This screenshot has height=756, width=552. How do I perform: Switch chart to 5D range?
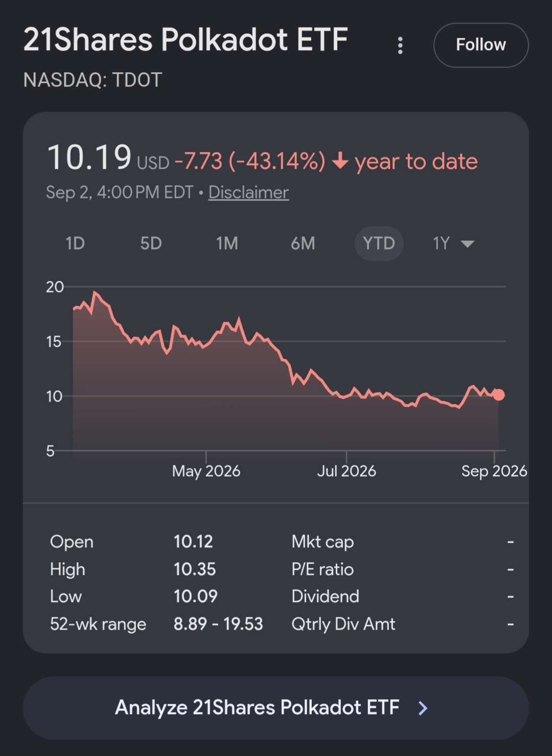tap(151, 243)
